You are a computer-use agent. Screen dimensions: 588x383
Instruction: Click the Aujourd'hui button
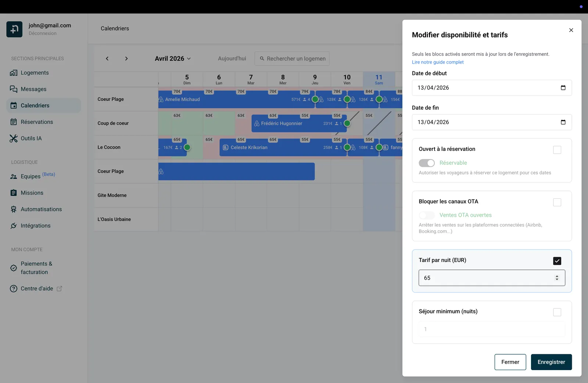pyautogui.click(x=232, y=58)
